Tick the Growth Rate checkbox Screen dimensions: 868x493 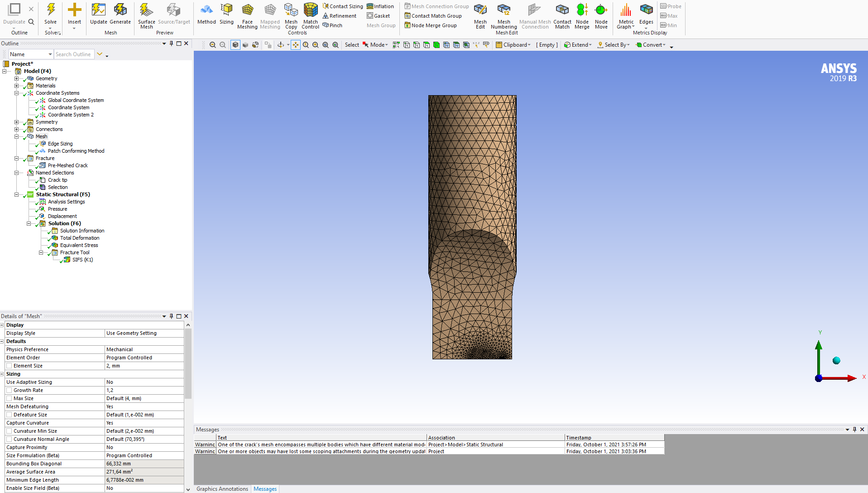click(x=9, y=390)
